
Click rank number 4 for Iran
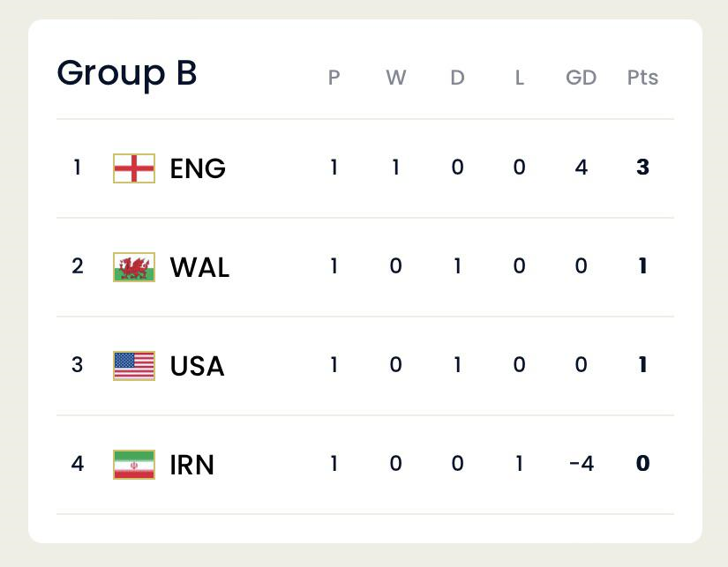pos(78,463)
